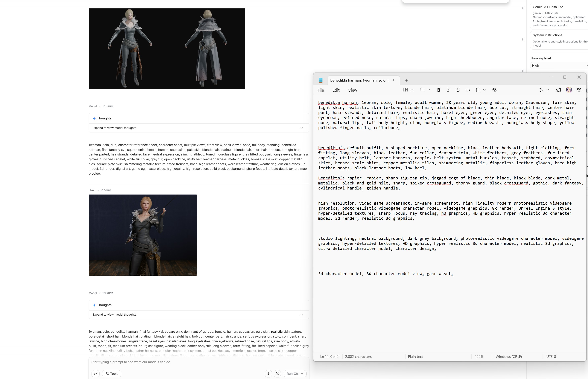Click the Tools button in prompt bar
Viewport: 588px width, 379px height.
point(112,374)
